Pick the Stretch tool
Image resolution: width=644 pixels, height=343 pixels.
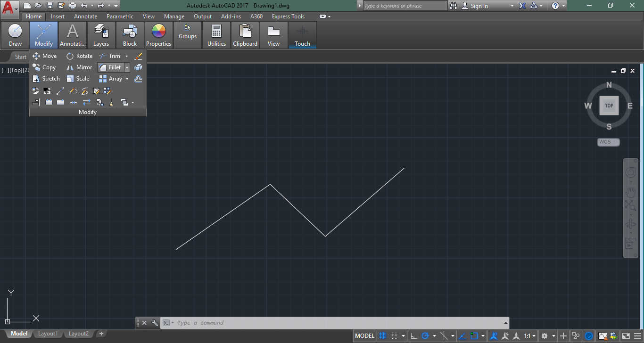click(x=46, y=79)
